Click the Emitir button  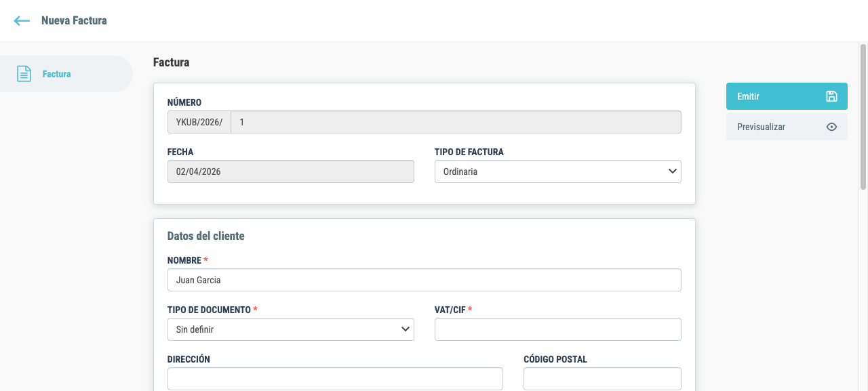pos(787,96)
